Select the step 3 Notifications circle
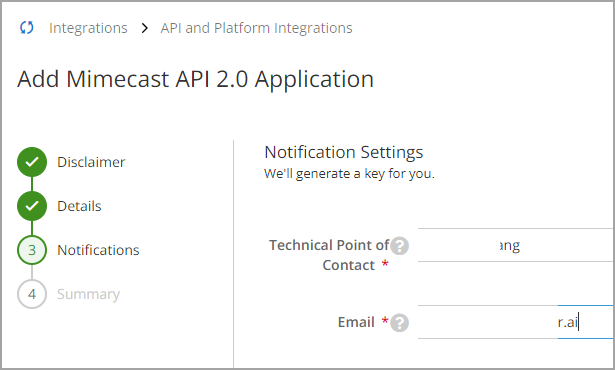 tap(32, 250)
